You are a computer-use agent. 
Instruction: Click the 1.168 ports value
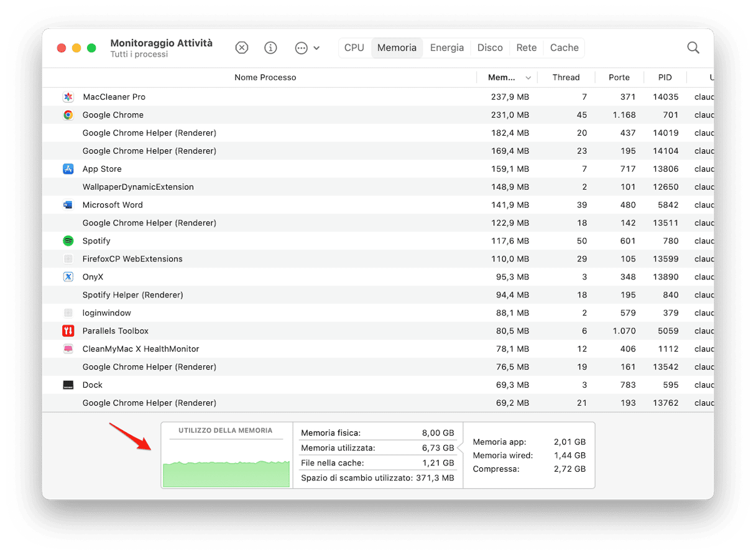pyautogui.click(x=624, y=115)
